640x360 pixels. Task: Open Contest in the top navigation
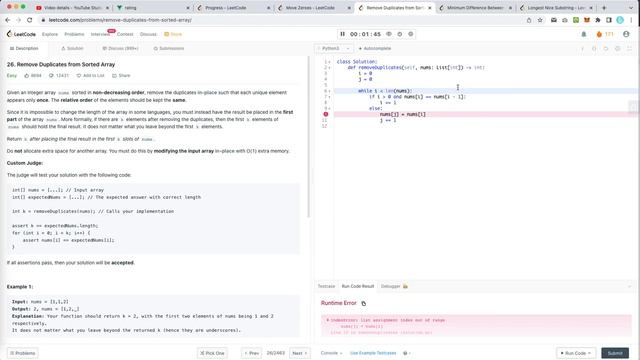pos(125,34)
